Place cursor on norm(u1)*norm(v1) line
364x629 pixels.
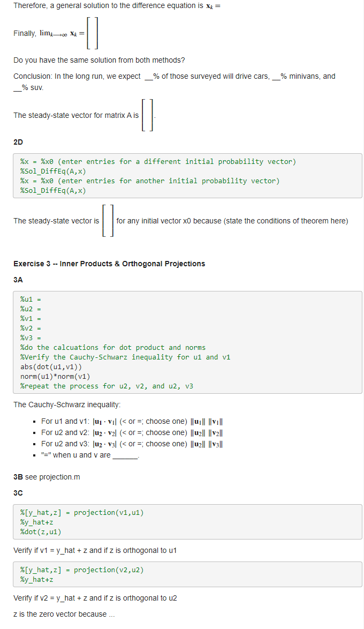[x=55, y=376]
